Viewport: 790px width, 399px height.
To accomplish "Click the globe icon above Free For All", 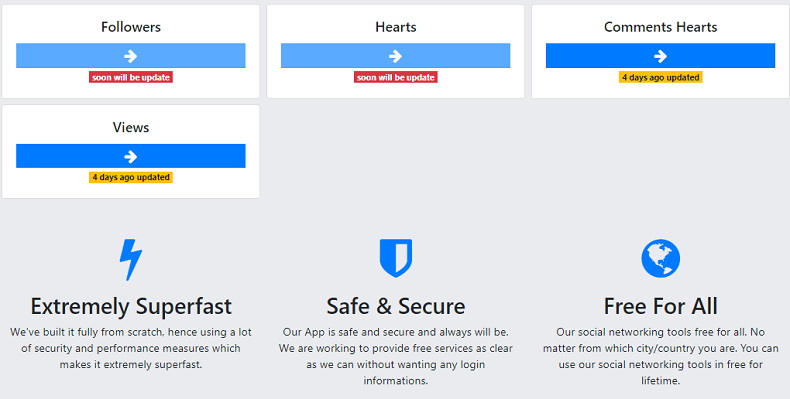I will [x=661, y=258].
